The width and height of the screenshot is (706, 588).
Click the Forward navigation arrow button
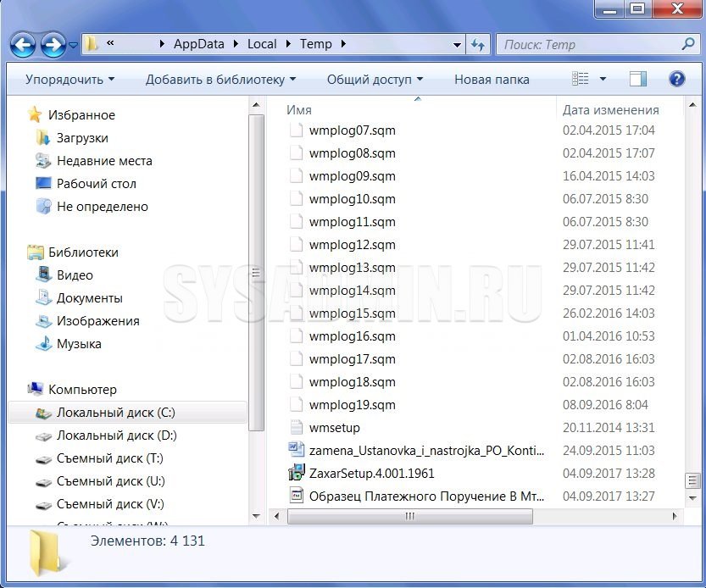(x=53, y=44)
